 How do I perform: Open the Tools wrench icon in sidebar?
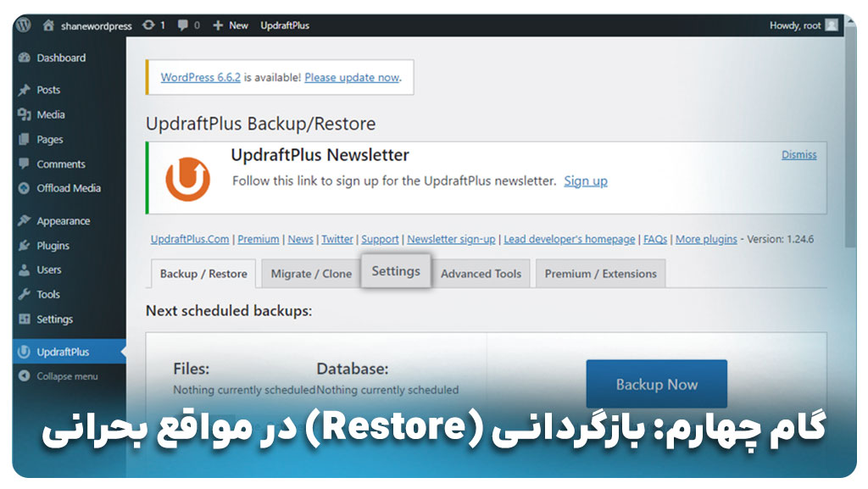[x=25, y=295]
